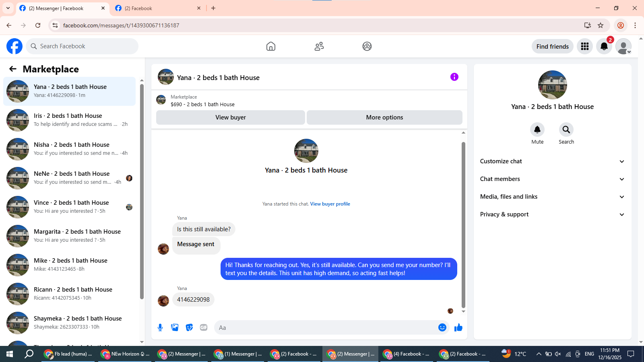This screenshot has width=644, height=362.
Task: Select the "(2) Messenger | Facebook" tab
Action: [x=62, y=8]
